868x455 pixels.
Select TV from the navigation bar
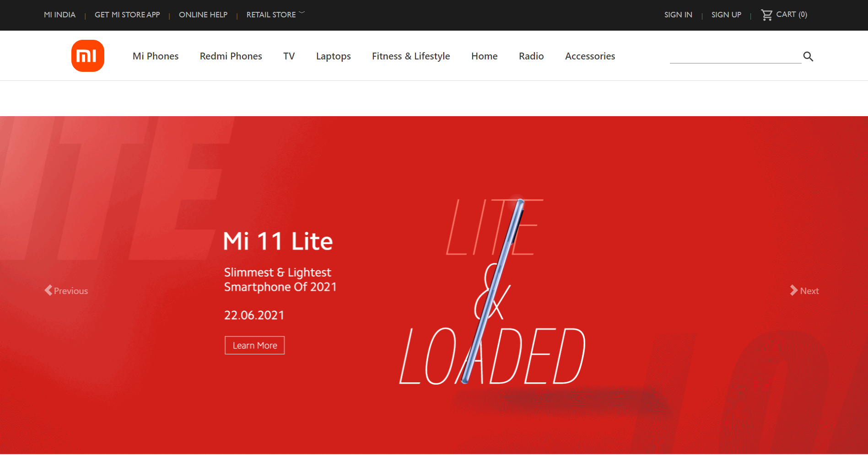tap(289, 56)
